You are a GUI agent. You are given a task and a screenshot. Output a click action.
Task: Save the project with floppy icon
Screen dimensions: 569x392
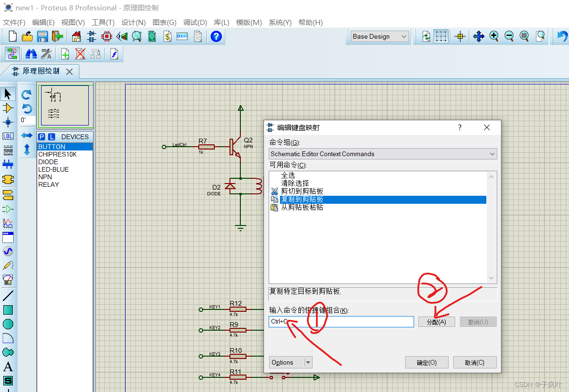click(x=42, y=36)
